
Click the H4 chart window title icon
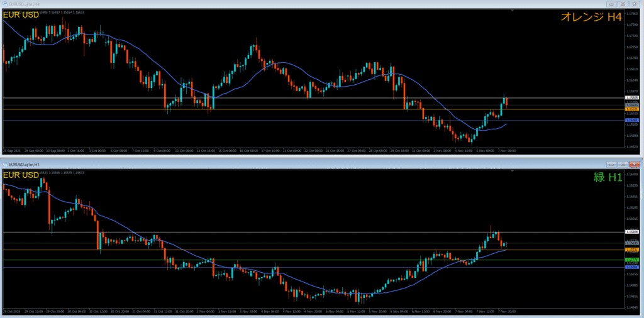(4, 4)
